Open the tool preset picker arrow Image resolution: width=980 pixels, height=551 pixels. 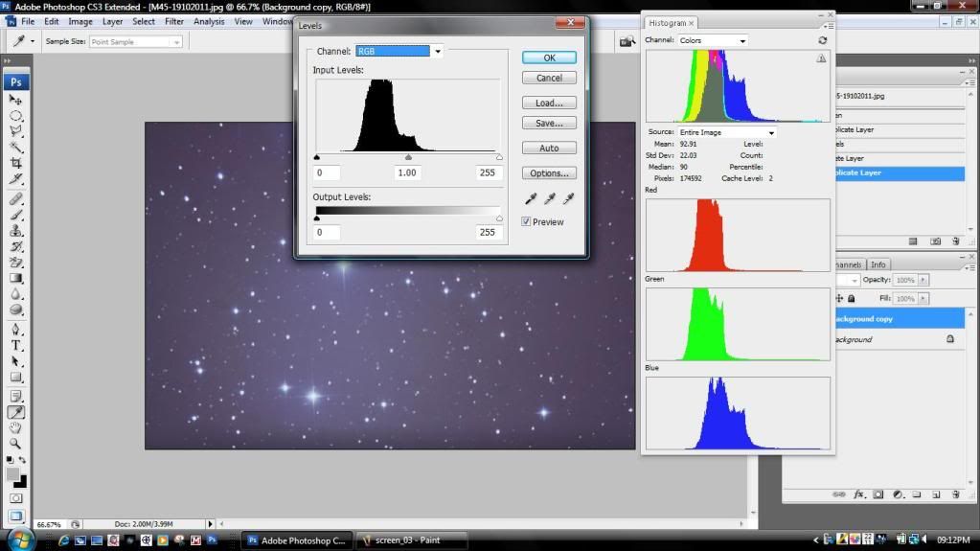[33, 42]
